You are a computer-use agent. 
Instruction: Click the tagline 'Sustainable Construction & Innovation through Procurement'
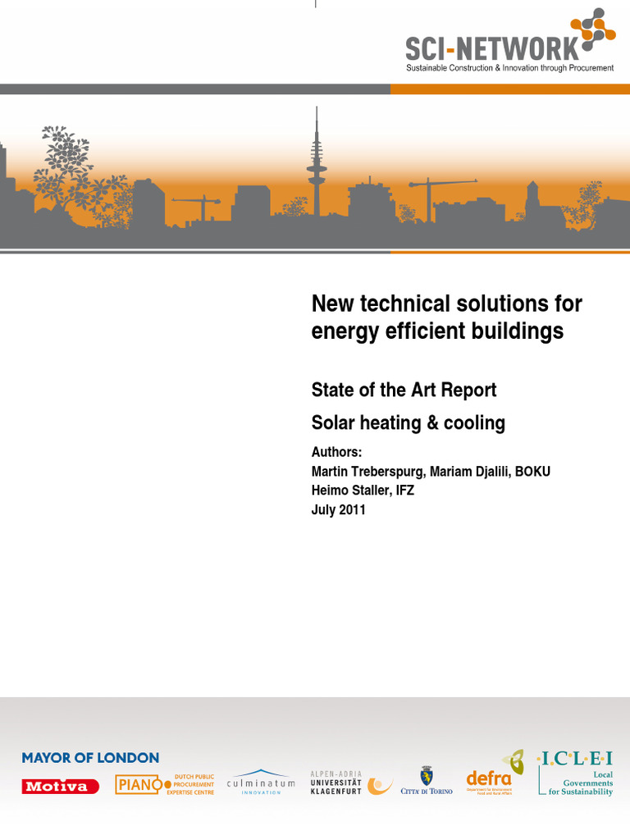(510, 68)
